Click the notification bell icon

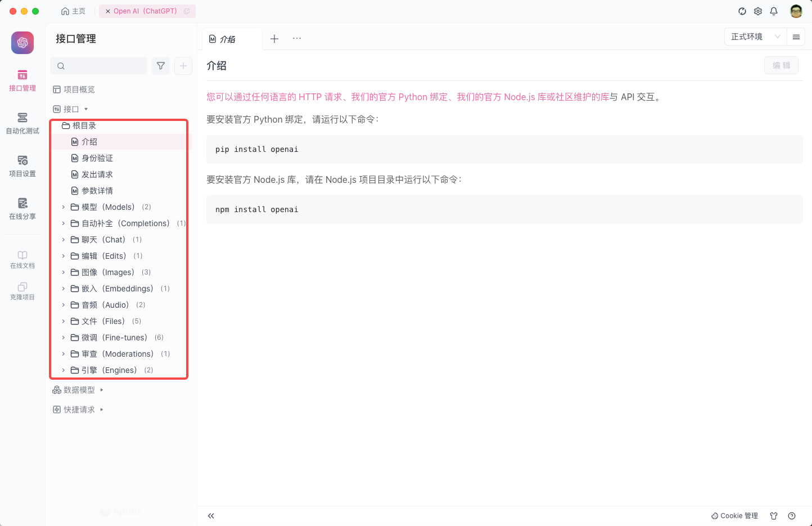(x=774, y=11)
